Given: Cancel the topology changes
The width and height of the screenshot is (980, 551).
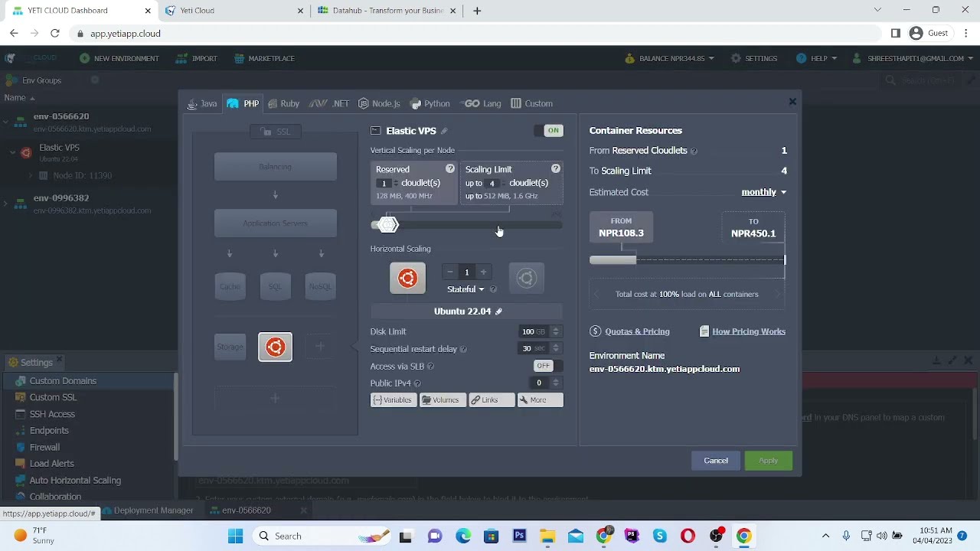Looking at the screenshot, I should click(716, 461).
